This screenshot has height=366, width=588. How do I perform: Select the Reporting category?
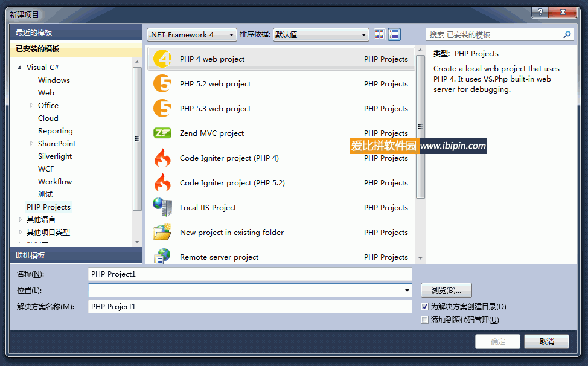pyautogui.click(x=56, y=131)
